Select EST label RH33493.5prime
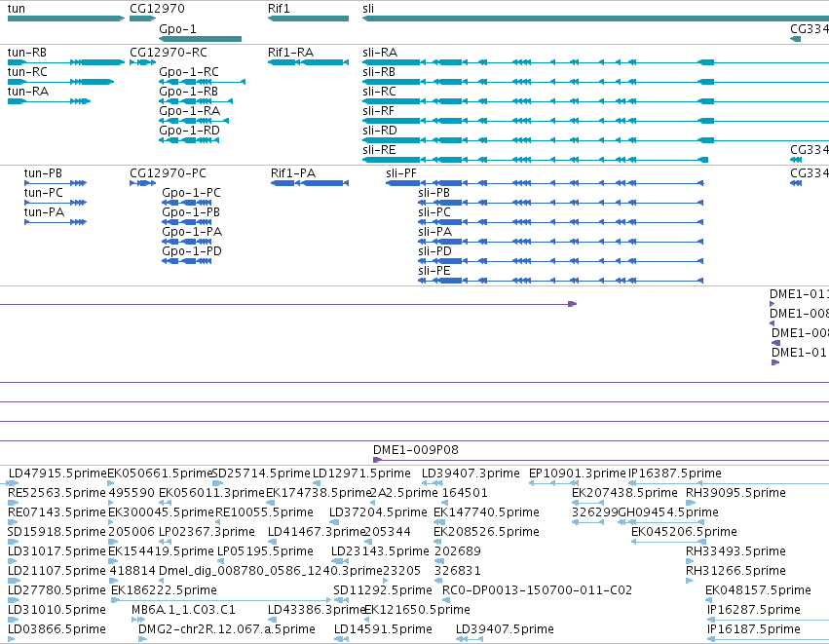 (735, 552)
